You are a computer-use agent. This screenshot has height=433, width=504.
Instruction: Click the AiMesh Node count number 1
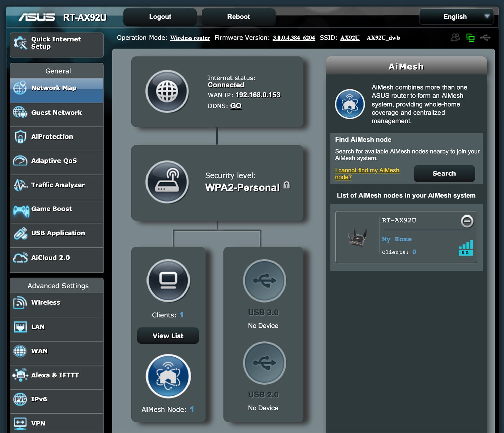point(192,409)
